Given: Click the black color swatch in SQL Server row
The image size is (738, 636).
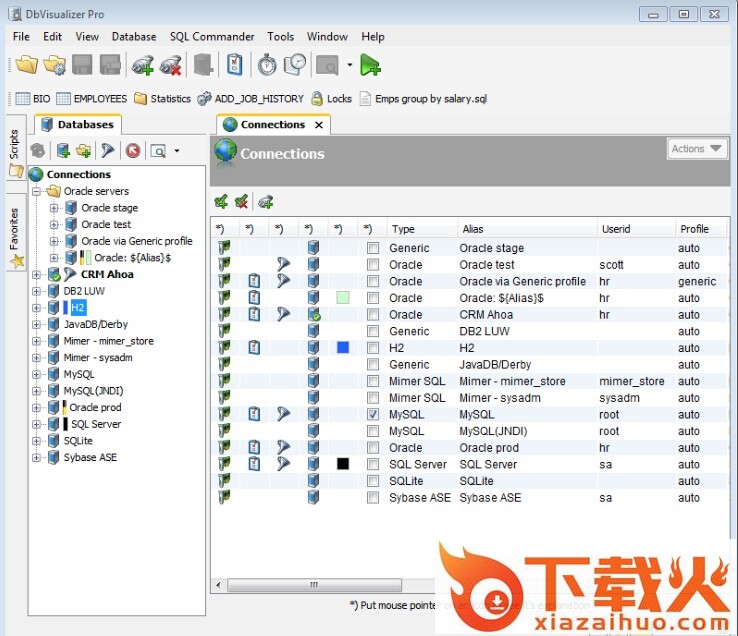Looking at the screenshot, I should 343,464.
